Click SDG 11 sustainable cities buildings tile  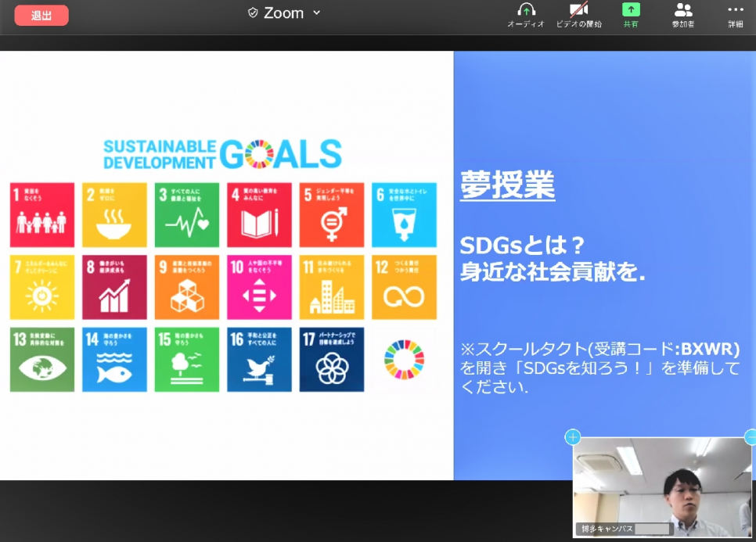332,287
